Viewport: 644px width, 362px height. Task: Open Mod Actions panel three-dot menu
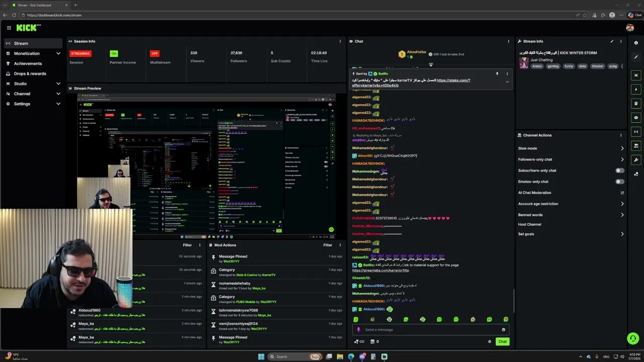340,245
